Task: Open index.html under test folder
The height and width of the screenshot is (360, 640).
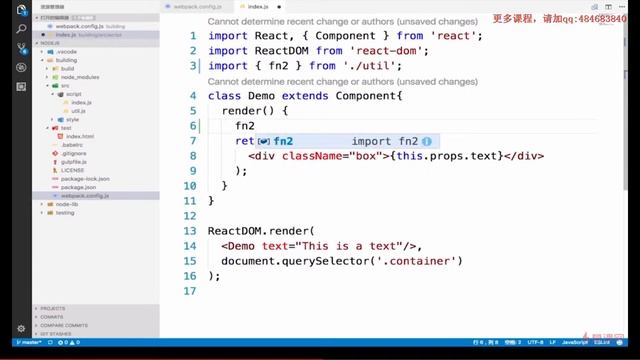Action: [96, 136]
